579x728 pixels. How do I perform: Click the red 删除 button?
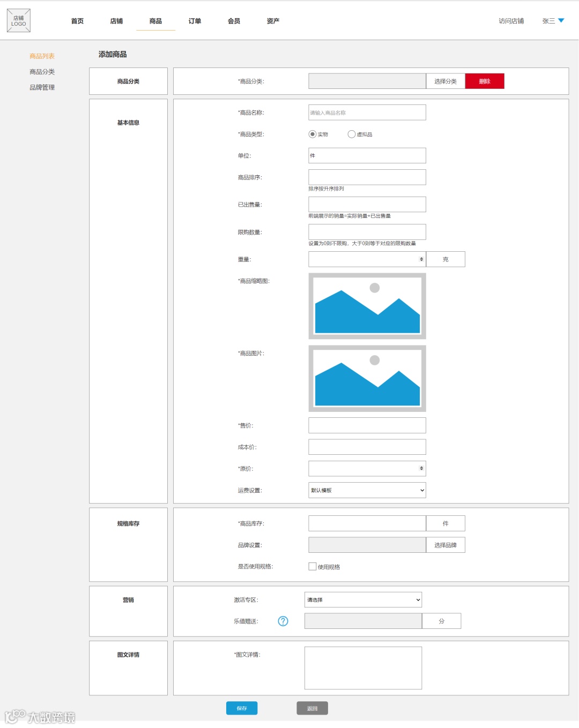pos(485,81)
